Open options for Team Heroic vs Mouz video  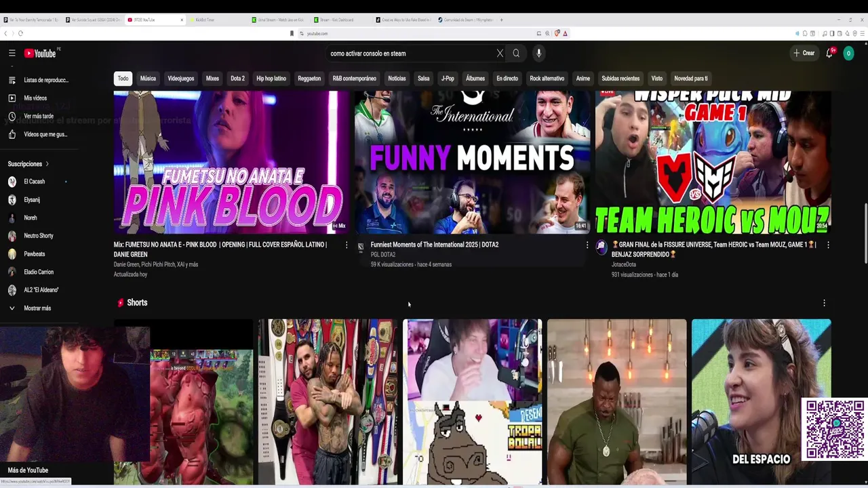click(x=828, y=245)
